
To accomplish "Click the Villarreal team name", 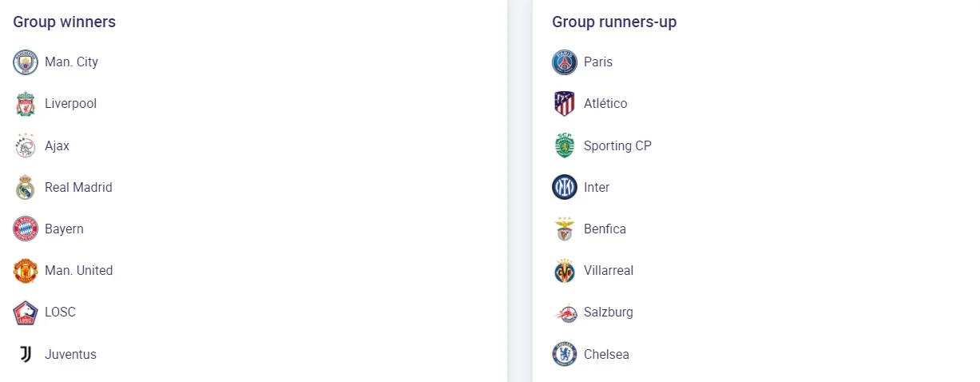I will 609,271.
